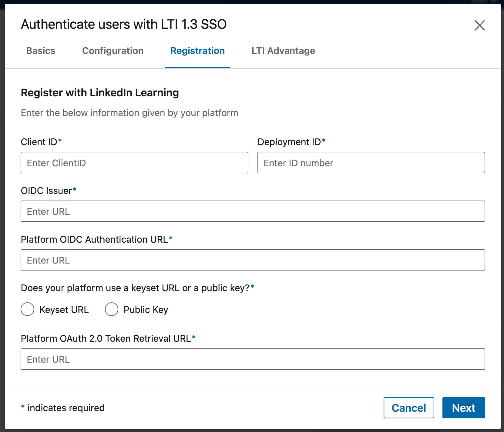Click the Next button
This screenshot has height=432, width=504.
click(x=463, y=408)
